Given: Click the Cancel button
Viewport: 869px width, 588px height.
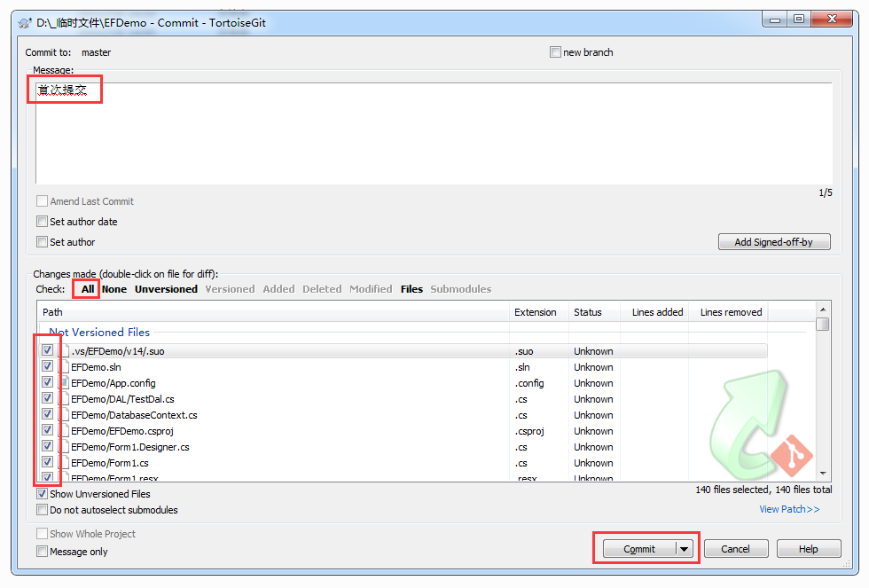Looking at the screenshot, I should (x=736, y=549).
